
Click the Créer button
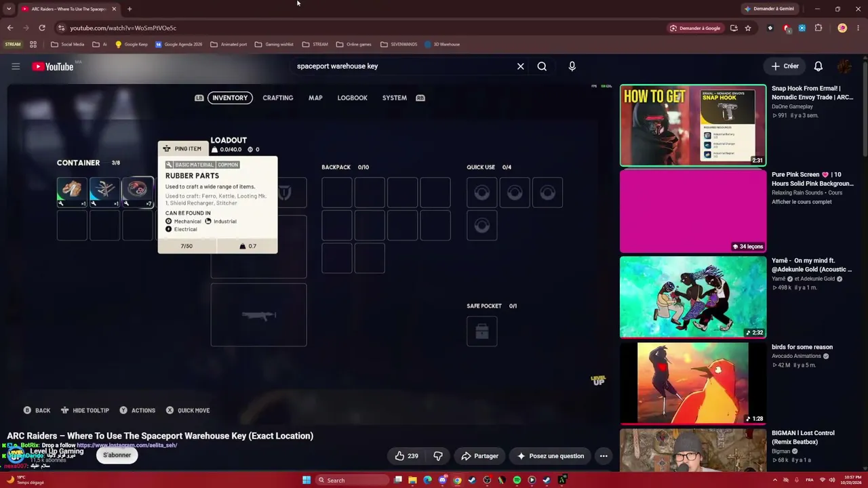coord(785,66)
